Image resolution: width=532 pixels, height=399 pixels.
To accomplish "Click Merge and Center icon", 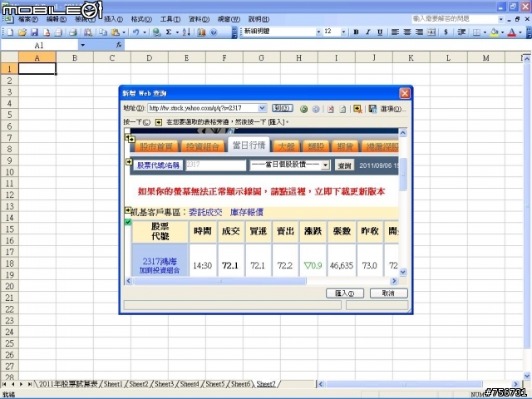I will point(431,32).
